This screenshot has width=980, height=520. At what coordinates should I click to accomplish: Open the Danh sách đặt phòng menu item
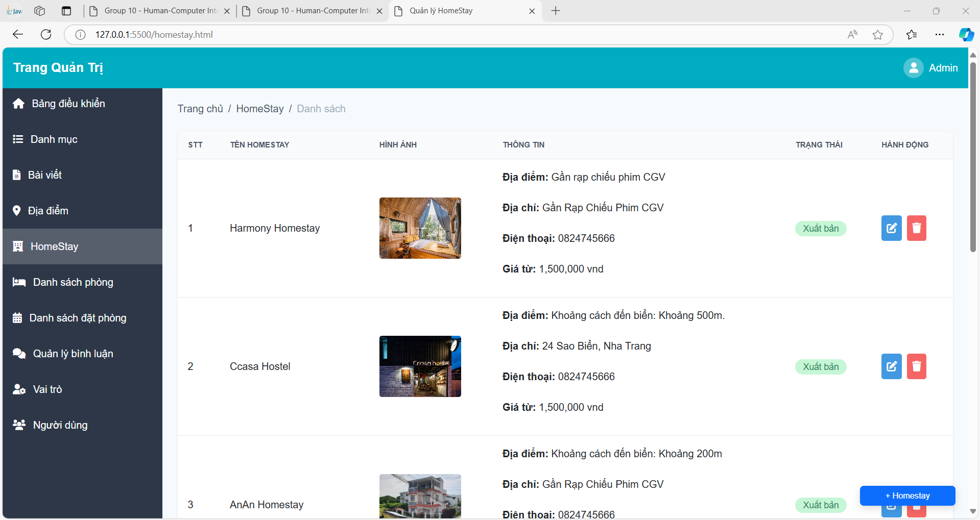coord(82,318)
